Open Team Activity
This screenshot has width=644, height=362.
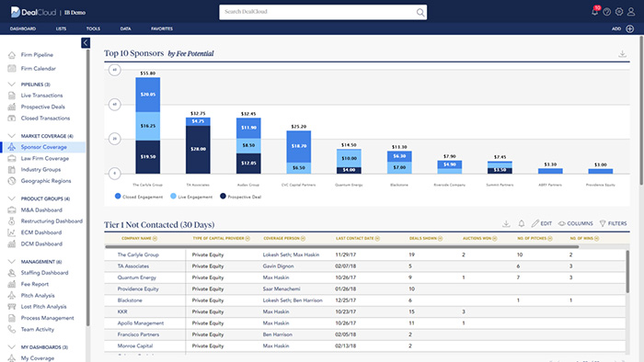38,330
